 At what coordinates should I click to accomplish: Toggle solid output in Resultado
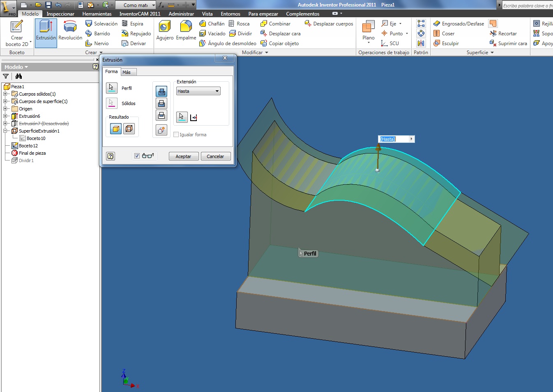(x=116, y=129)
